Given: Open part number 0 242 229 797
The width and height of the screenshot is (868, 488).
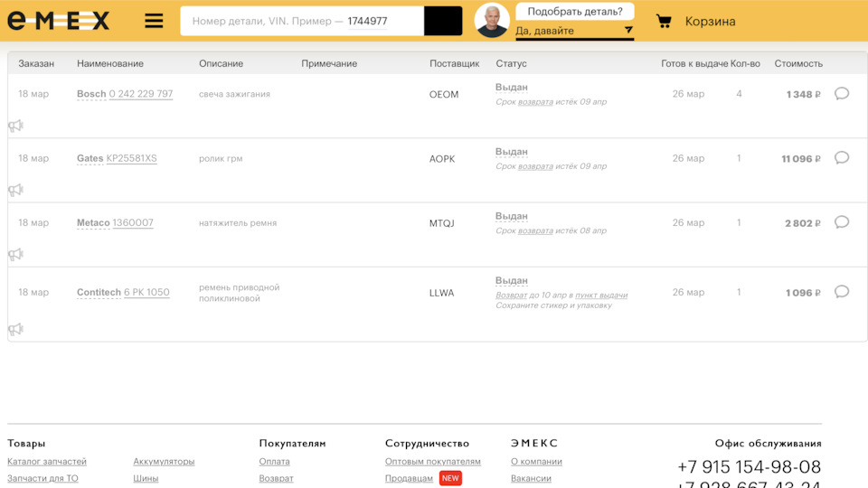Looking at the screenshot, I should pyautogui.click(x=141, y=94).
